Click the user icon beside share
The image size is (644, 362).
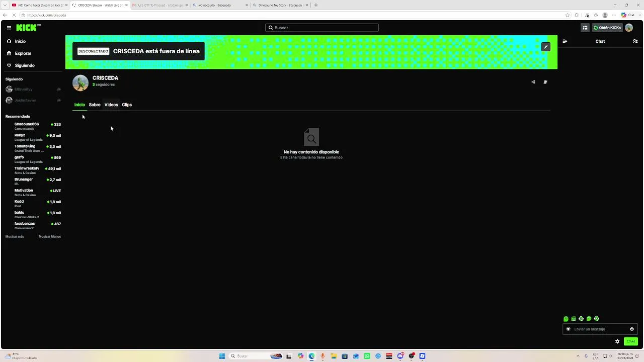(545, 82)
